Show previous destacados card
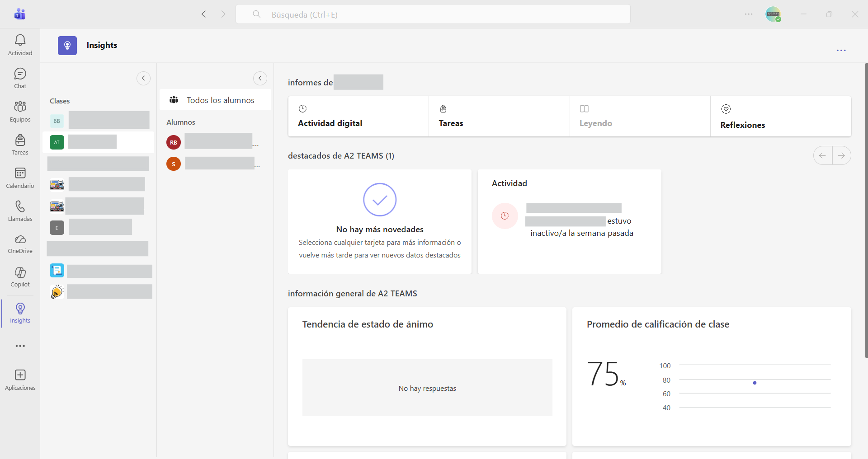The image size is (868, 459). pos(822,155)
